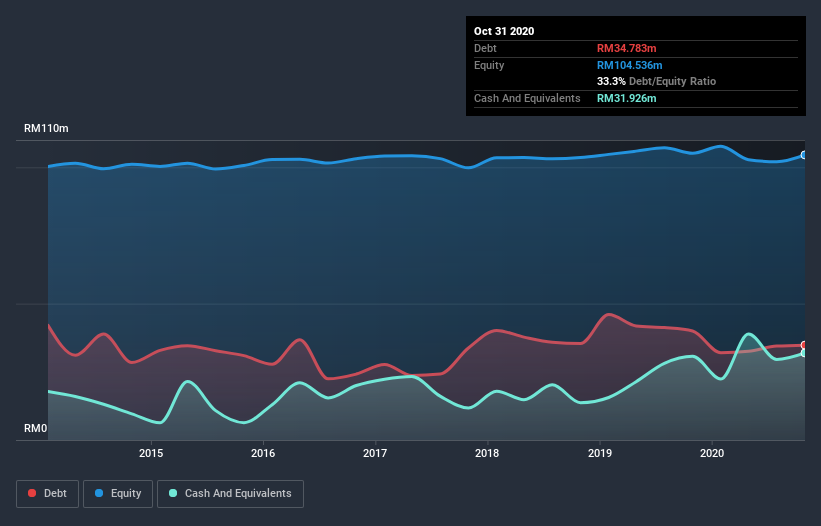Click the Debt label in tooltip
The width and height of the screenshot is (821, 526).
(485, 48)
